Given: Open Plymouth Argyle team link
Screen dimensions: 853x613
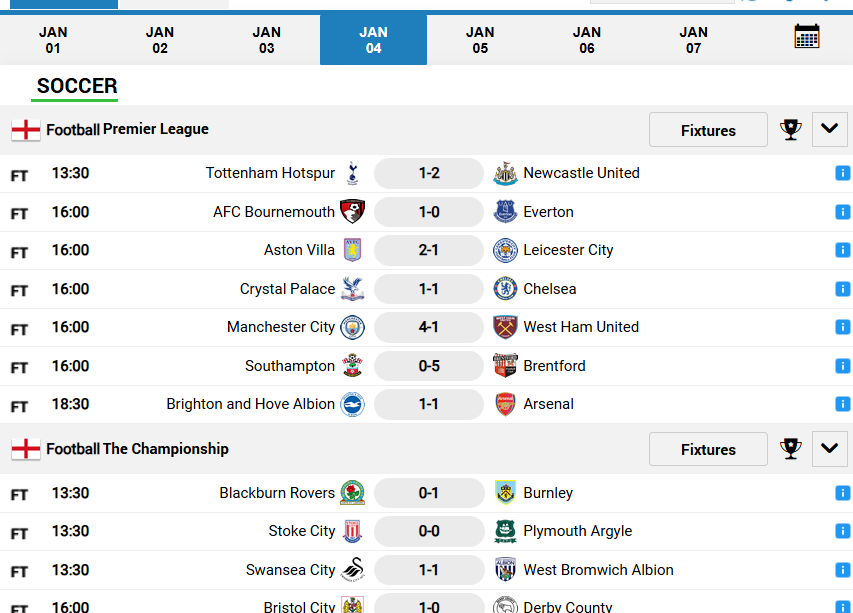Looking at the screenshot, I should pos(578,531).
